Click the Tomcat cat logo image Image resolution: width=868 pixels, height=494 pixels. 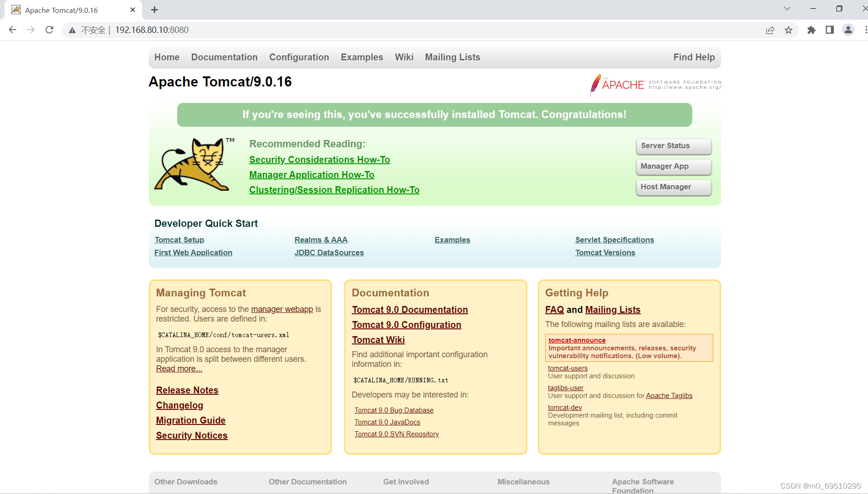coord(194,165)
